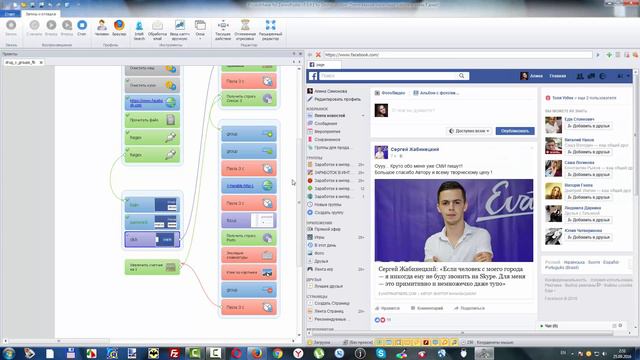
Task: Open Сохраненное in the Facebook sidebar
Action: 327,140
